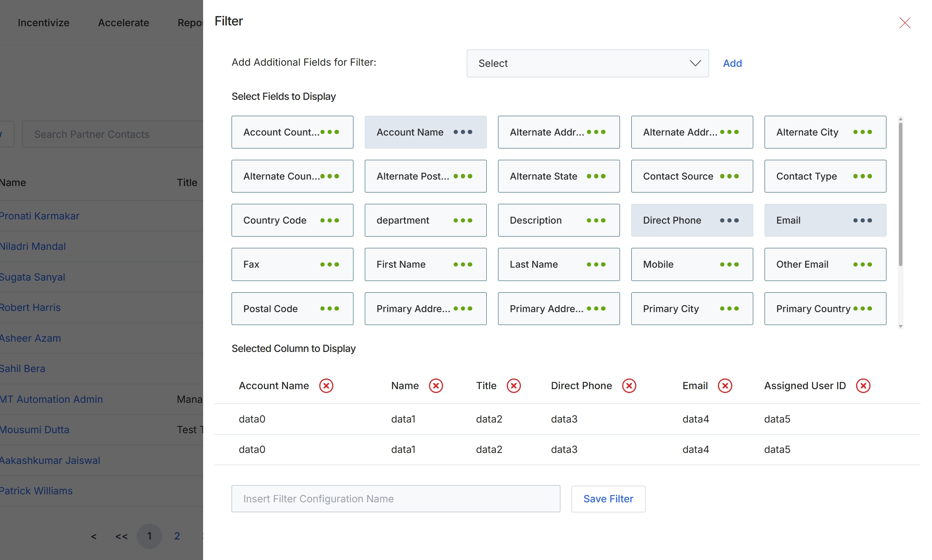Open the Mobile field options dots
The height and width of the screenshot is (560, 932).
coord(729,265)
